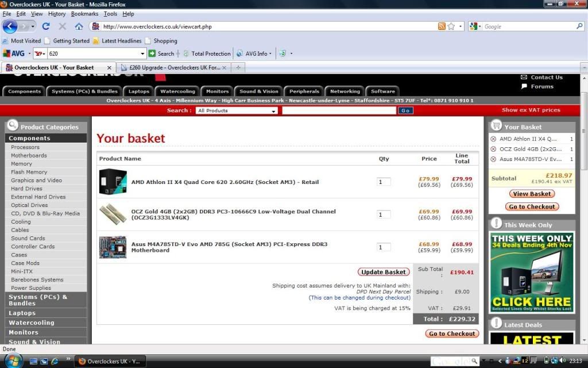Open the All Products search category dropdown
This screenshot has width=588, height=368.
[x=237, y=110]
